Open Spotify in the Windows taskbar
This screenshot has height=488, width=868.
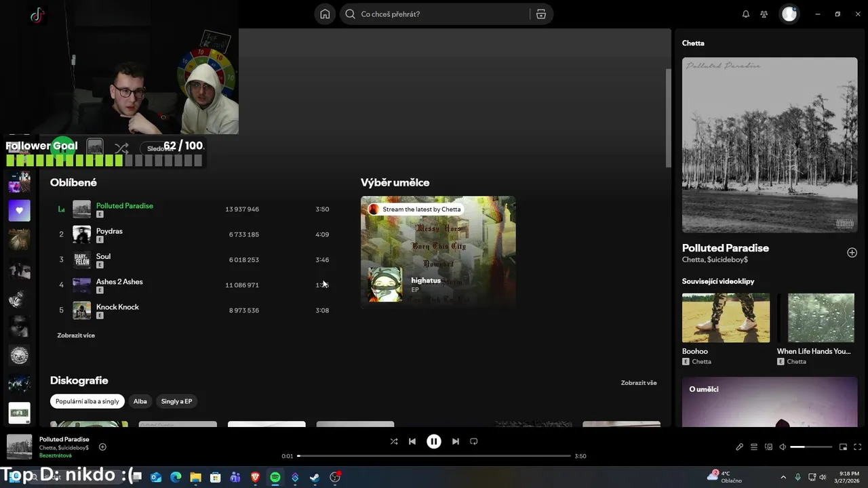[x=275, y=477]
